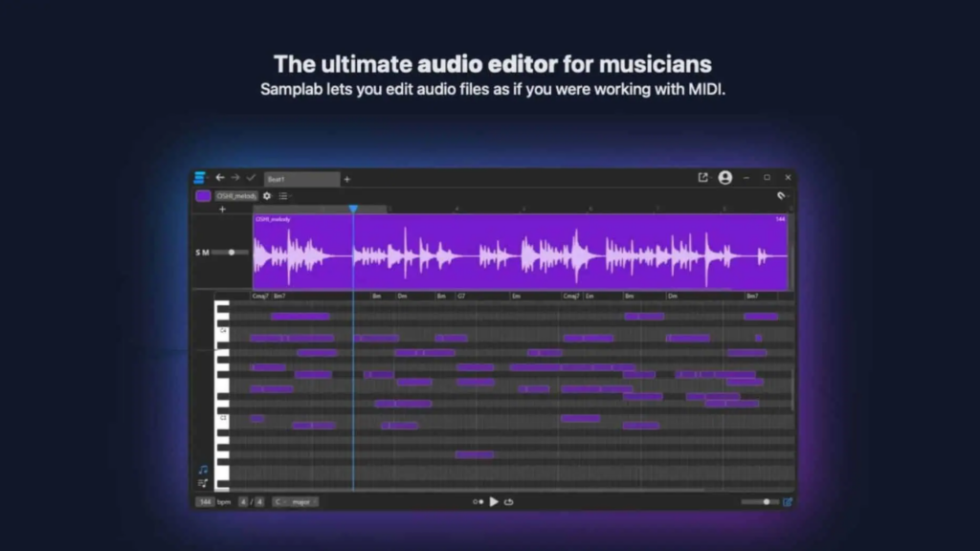Open the snap magnet dropdown
The image size is (980, 551).
coord(782,196)
